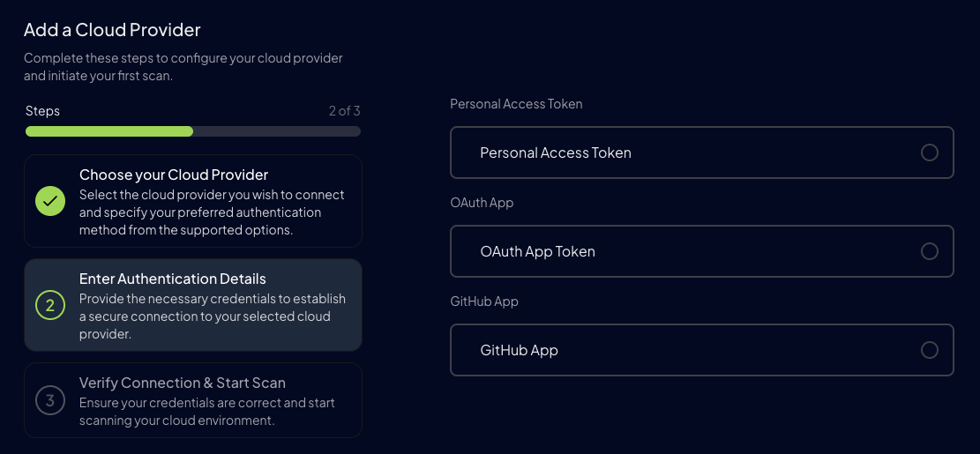The width and height of the screenshot is (980, 454).
Task: Select the OAuth App Token radio button
Action: pyautogui.click(x=929, y=251)
